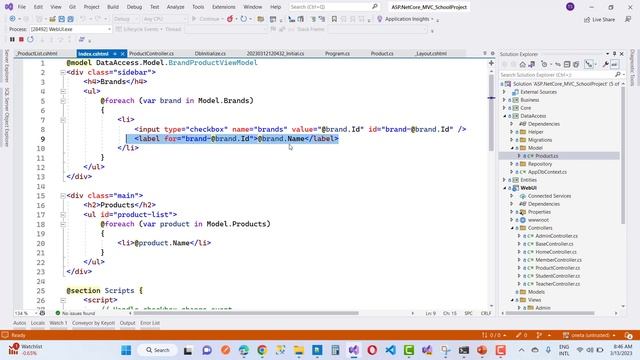Click the Hot Reload flame icon
The image size is (640, 360).
(x=230, y=19)
